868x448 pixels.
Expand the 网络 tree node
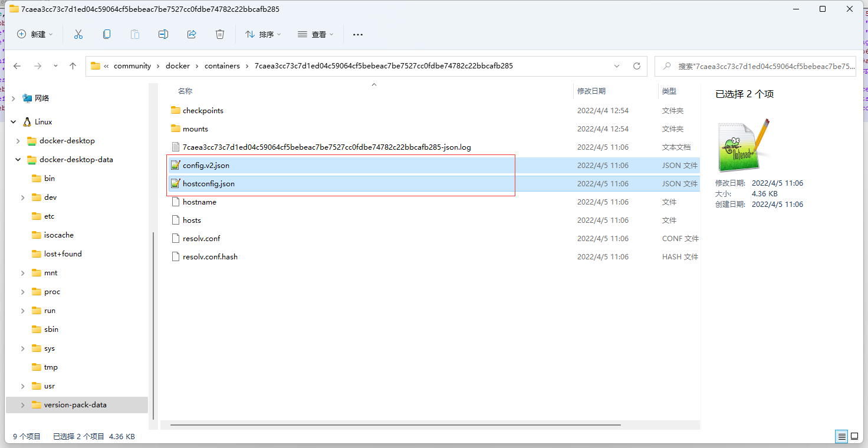pos(14,98)
